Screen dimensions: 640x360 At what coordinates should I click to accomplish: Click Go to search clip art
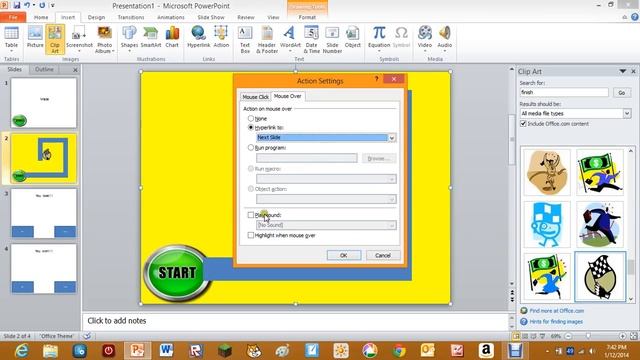622,93
